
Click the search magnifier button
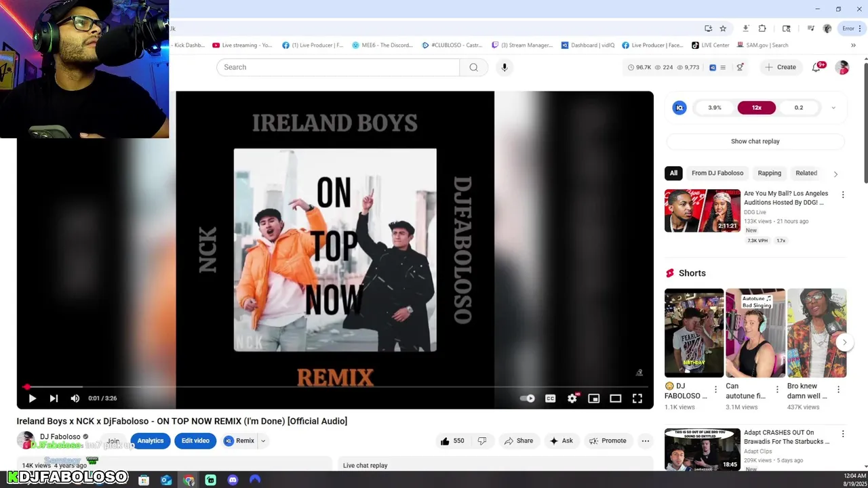point(473,67)
